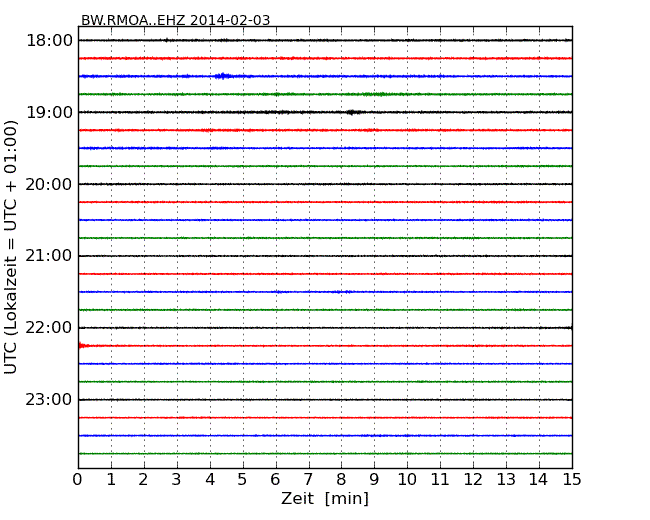Screen dimensions: 650x520
Task: Select the 22:00 y-axis tick label
Action: click(x=48, y=328)
